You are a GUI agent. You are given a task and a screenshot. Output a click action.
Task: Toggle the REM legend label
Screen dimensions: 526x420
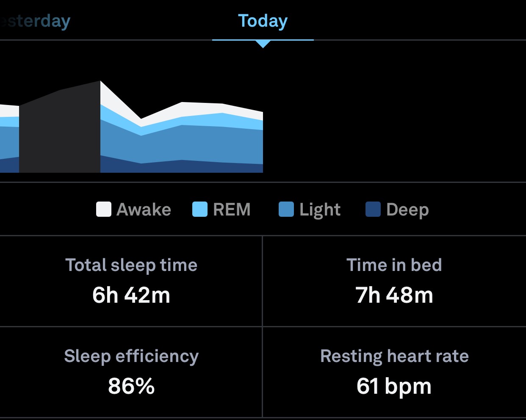[x=232, y=210]
